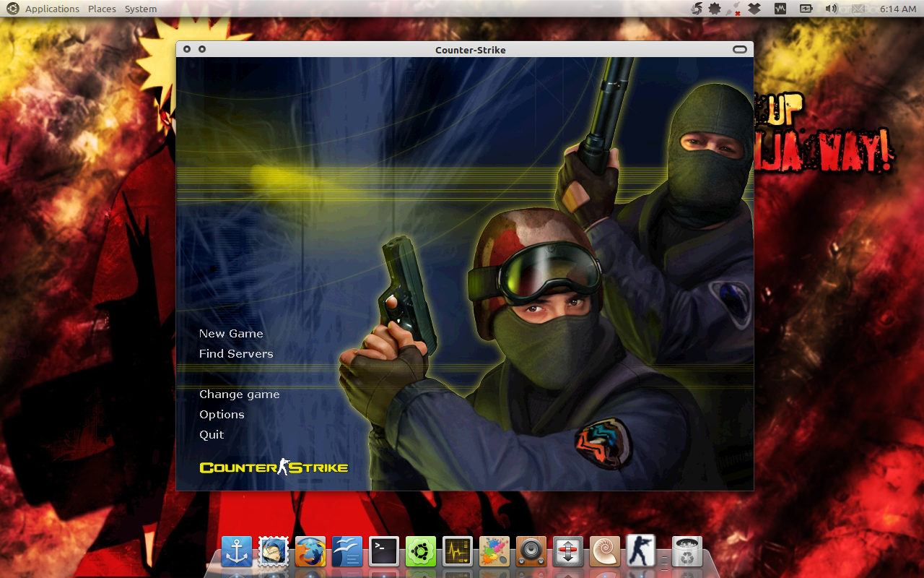Select Change game in Counter-Strike menu
This screenshot has width=924, height=578.
tap(239, 394)
